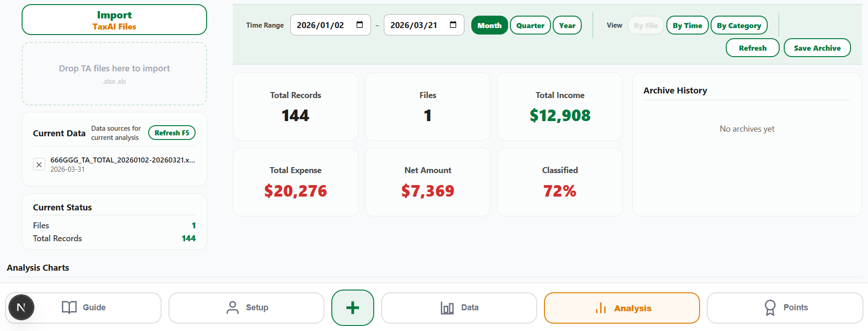The image size is (868, 331).
Task: Click the Import TaxAI Files button
Action: [114, 20]
